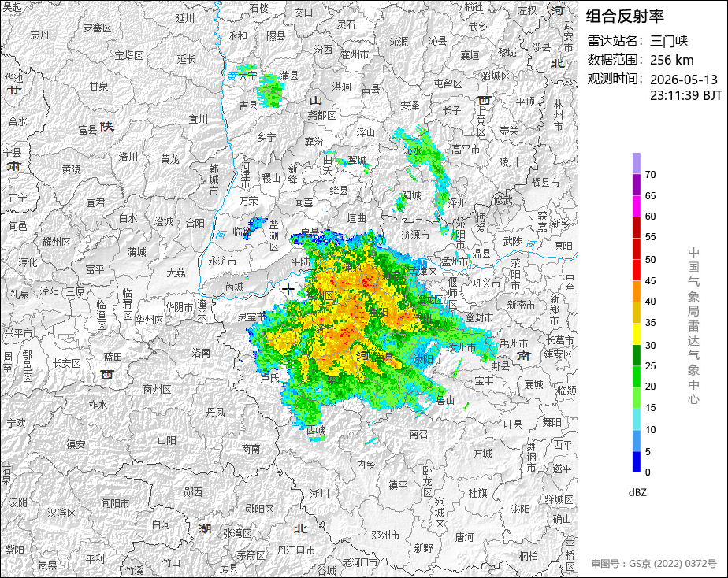This screenshot has width=728, height=578.
Task: Click the 济源市 map label
Action: pyautogui.click(x=415, y=235)
